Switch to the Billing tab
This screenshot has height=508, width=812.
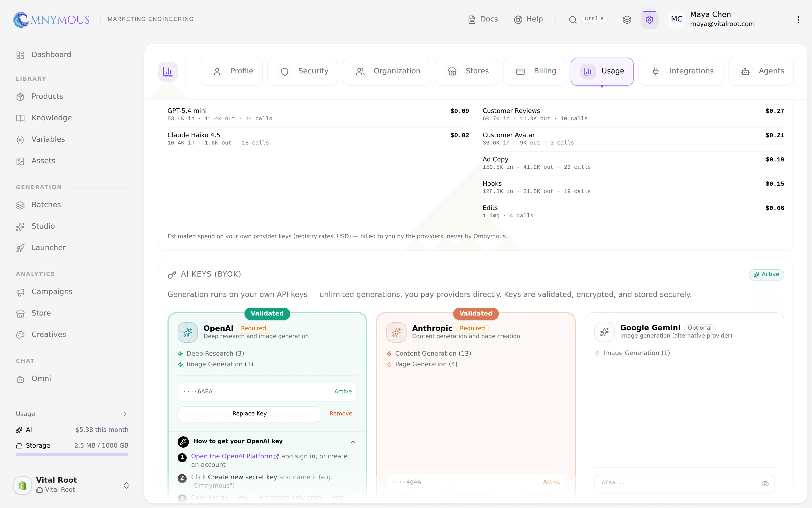tap(535, 72)
